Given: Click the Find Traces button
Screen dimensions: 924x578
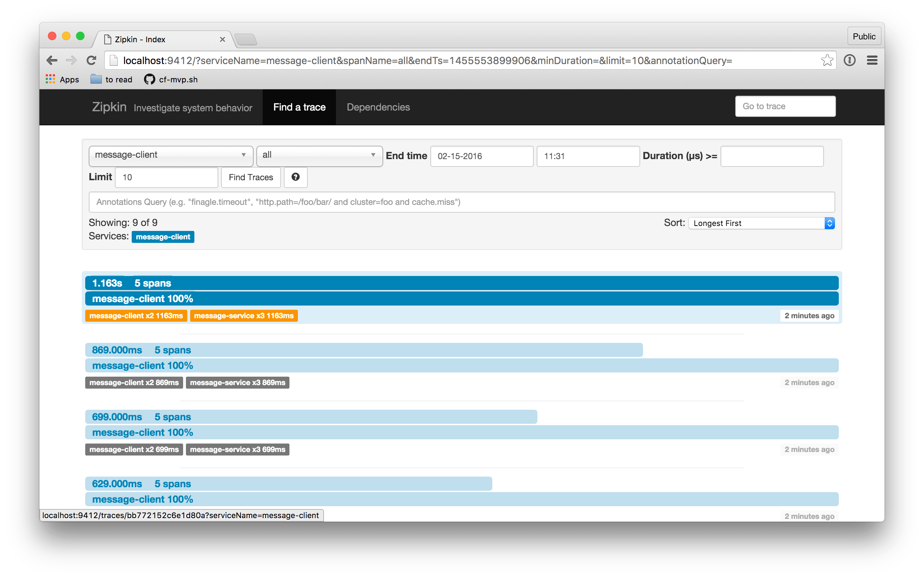Looking at the screenshot, I should pyautogui.click(x=250, y=177).
